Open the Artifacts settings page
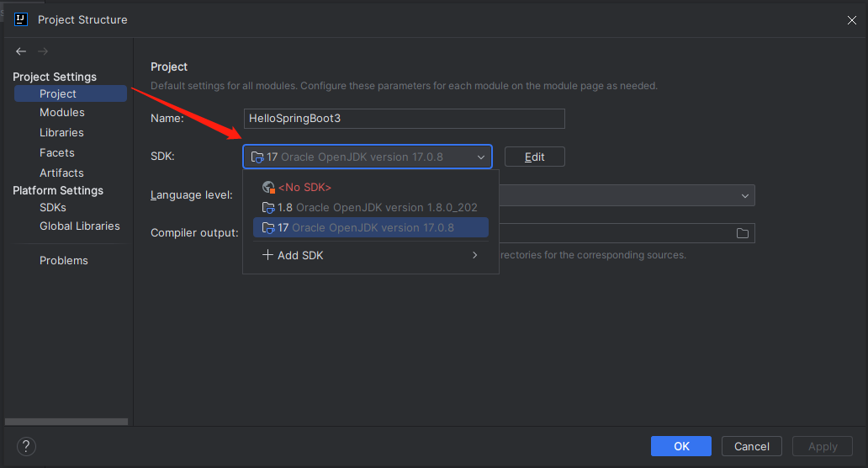The height and width of the screenshot is (468, 868). pyautogui.click(x=61, y=173)
